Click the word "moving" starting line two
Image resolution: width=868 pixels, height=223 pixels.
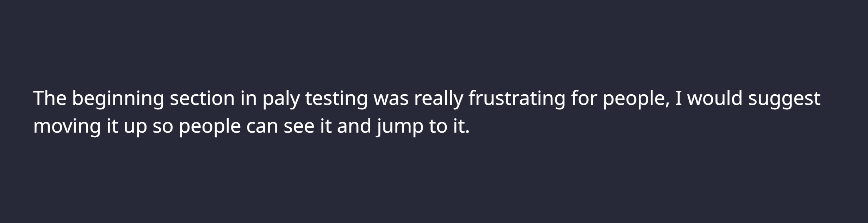click(x=67, y=127)
